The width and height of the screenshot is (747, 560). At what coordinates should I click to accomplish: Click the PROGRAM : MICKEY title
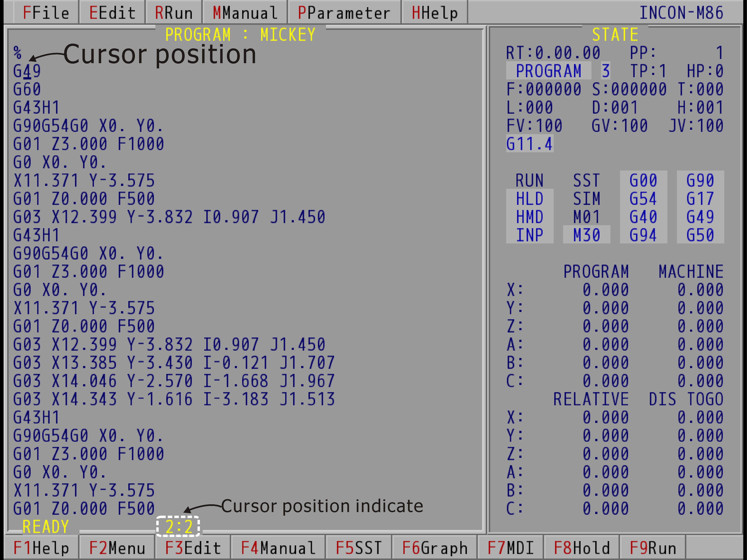pyautogui.click(x=240, y=35)
